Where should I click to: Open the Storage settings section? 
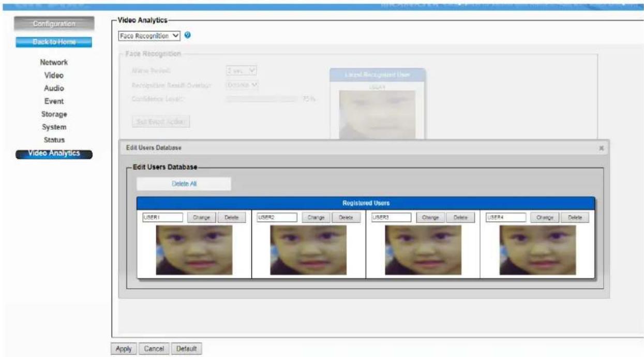pos(54,114)
